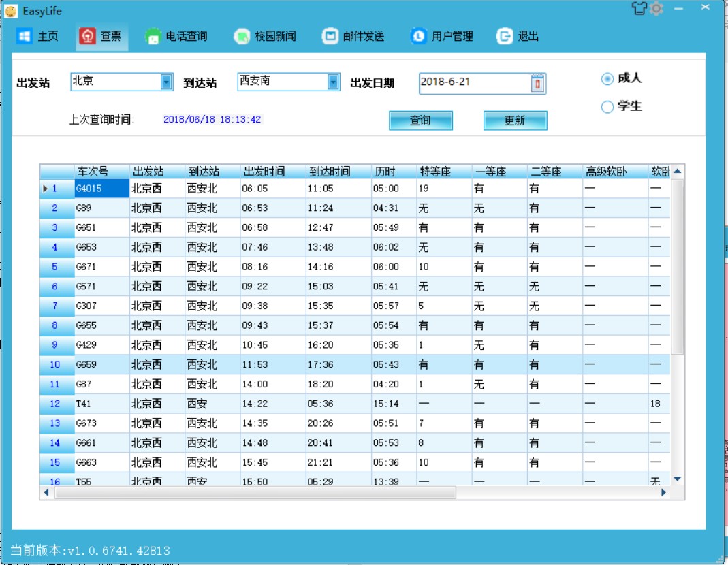The width and height of the screenshot is (728, 565).
Task: Open the calendar picker for departure date
Action: tap(537, 83)
